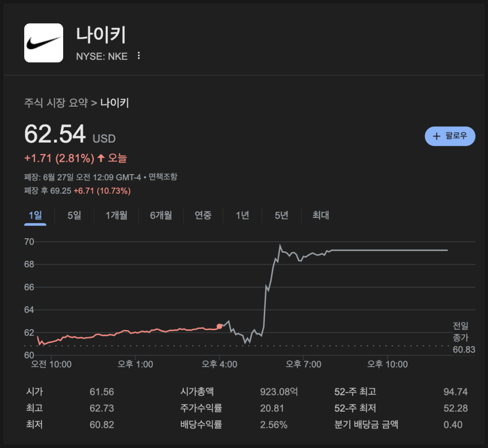Select the 최대 max range tab
The width and height of the screenshot is (488, 448).
coord(321,215)
